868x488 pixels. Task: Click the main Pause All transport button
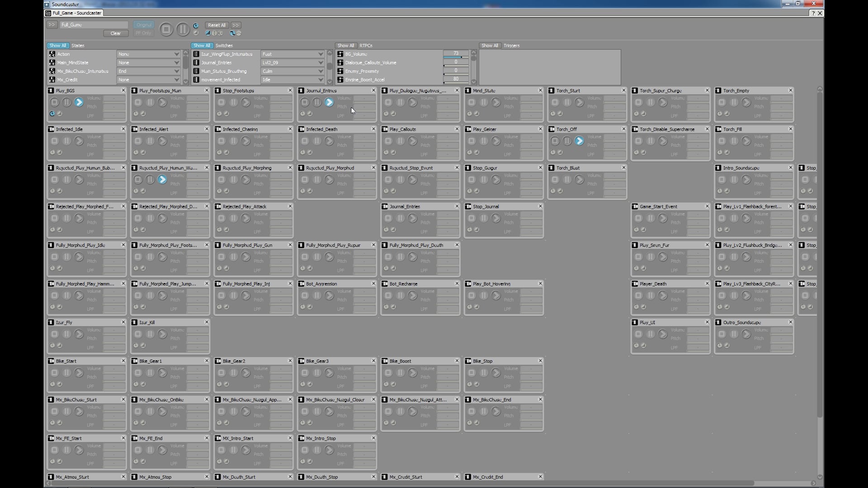[183, 29]
